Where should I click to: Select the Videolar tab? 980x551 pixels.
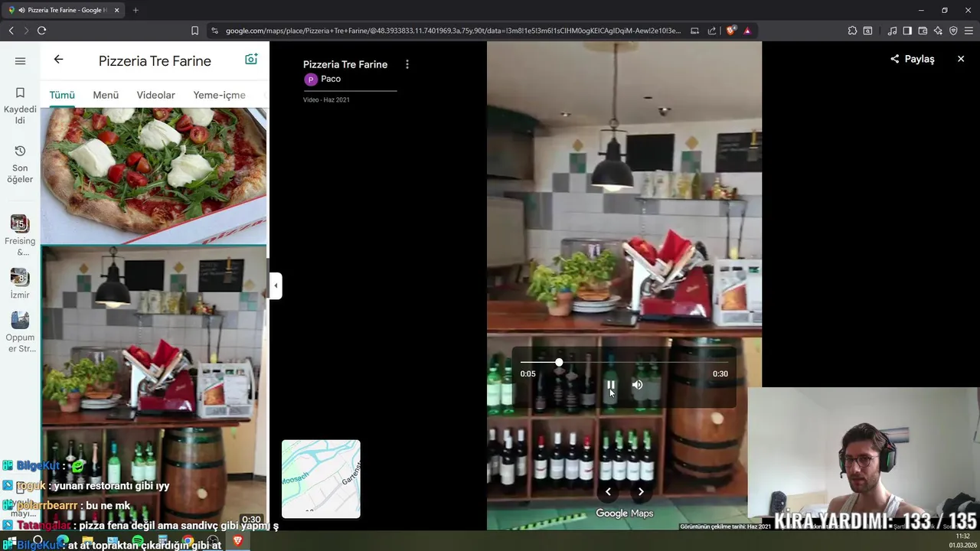point(156,95)
